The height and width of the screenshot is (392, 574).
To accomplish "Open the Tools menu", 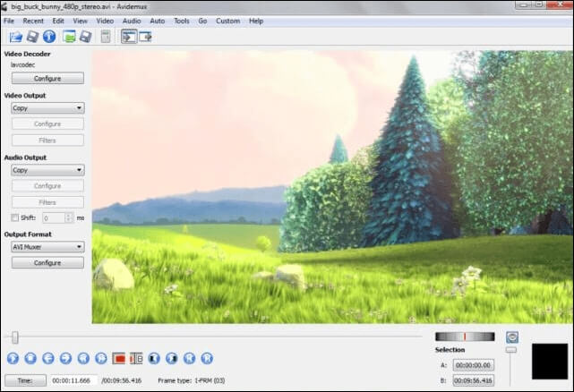I will coord(182,21).
